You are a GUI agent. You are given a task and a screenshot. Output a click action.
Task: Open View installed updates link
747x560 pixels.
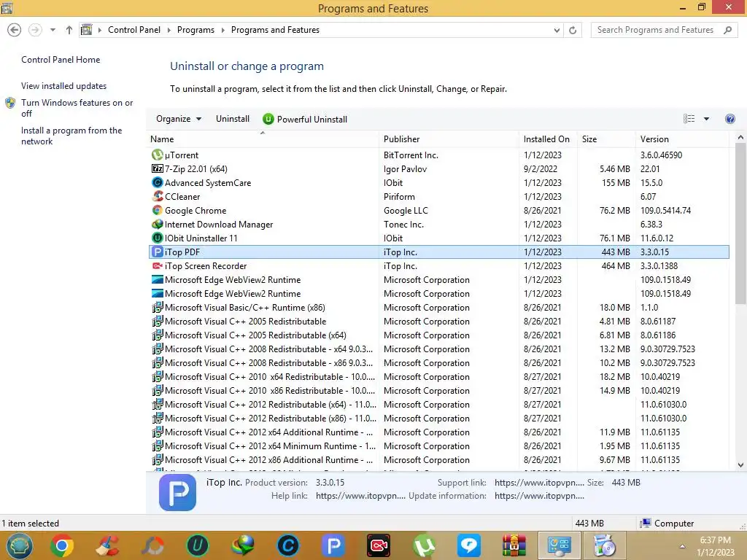pos(64,86)
